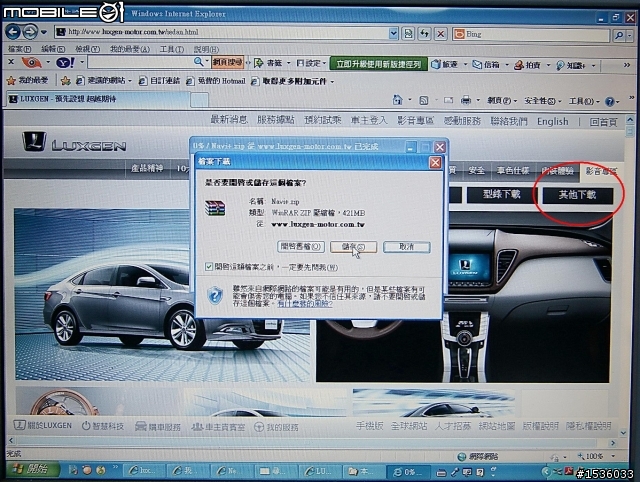Image resolution: width=640 pixels, height=482 pixels.
Task: Click the Print icon in command bar
Action: (x=466, y=100)
